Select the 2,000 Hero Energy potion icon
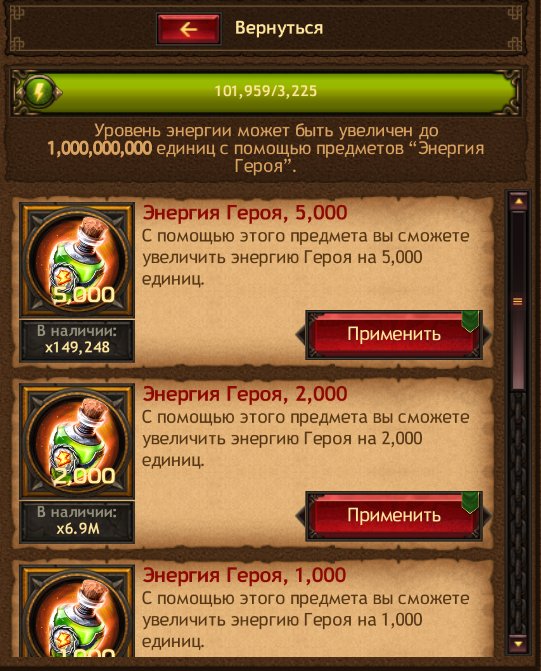The image size is (541, 671). point(77,441)
